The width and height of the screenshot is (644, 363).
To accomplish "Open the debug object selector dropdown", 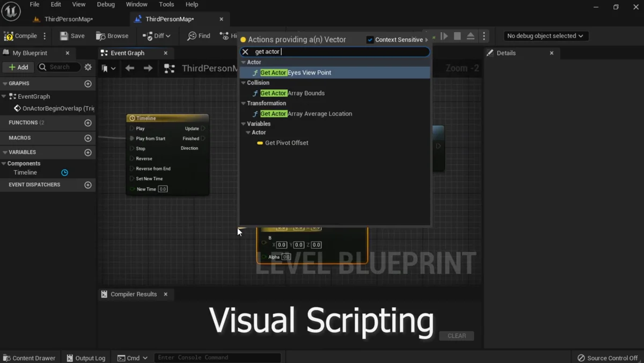I will pos(545,36).
